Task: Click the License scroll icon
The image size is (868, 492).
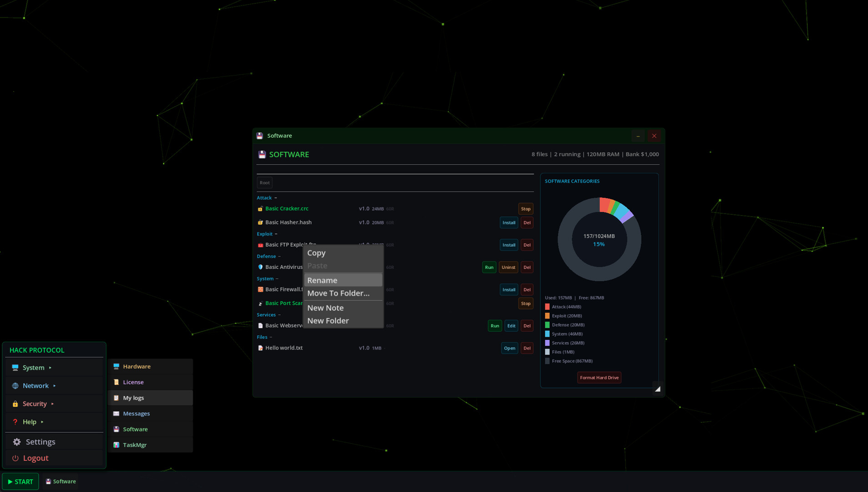Action: (x=116, y=382)
